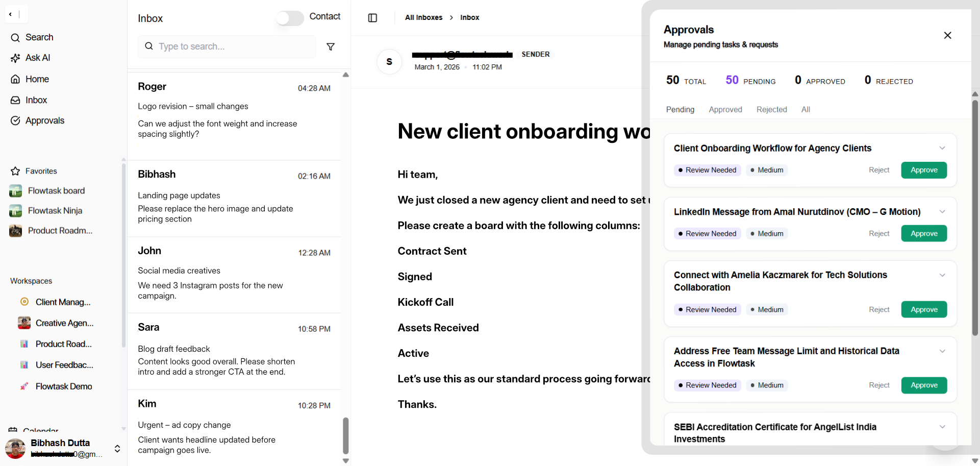Click the Search magnifier icon in sidebar
This screenshot has height=466, width=980.
coord(15,37)
